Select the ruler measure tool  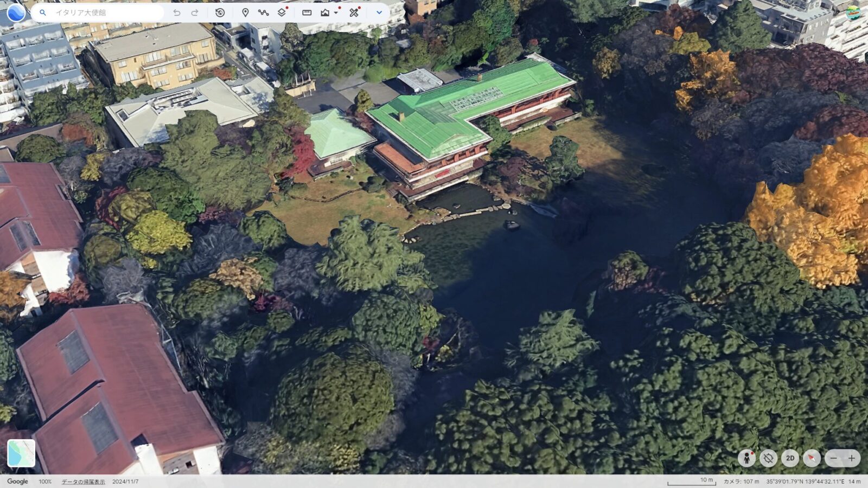pyautogui.click(x=307, y=12)
